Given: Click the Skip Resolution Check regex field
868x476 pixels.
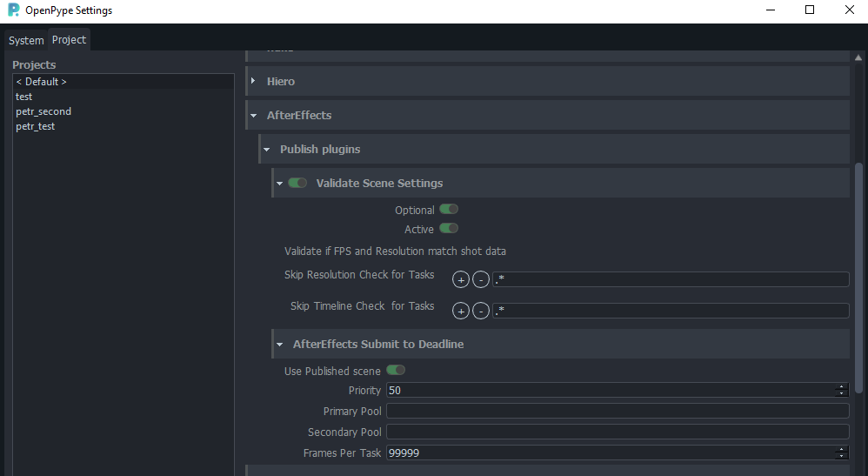Looking at the screenshot, I should click(x=671, y=279).
